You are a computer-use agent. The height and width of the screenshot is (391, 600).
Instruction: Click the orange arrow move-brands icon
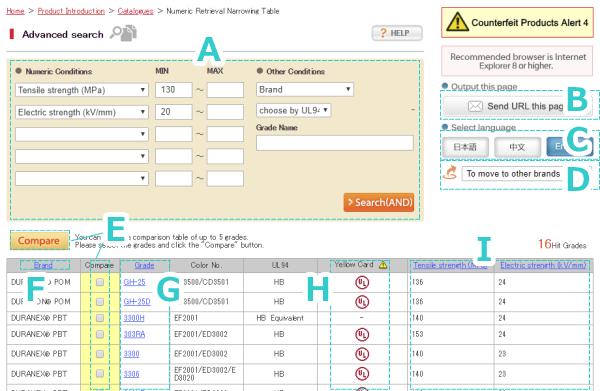[450, 173]
